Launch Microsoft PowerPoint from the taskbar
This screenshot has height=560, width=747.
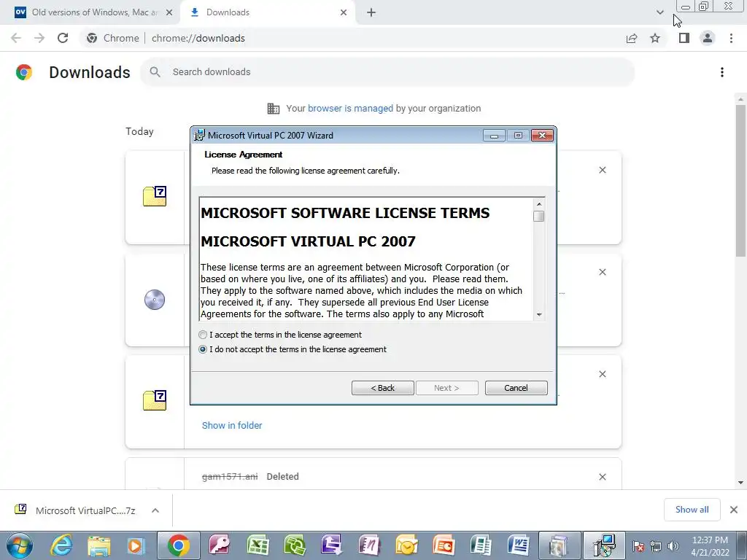[444, 545]
